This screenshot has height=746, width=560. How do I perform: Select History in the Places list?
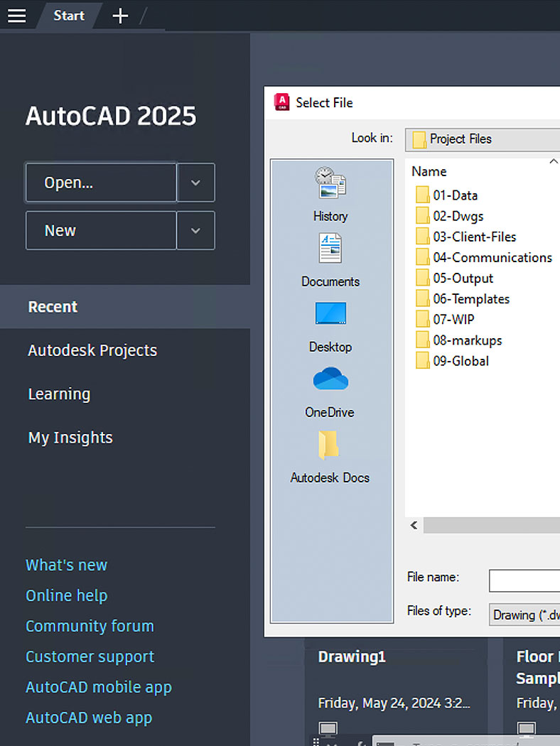330,195
